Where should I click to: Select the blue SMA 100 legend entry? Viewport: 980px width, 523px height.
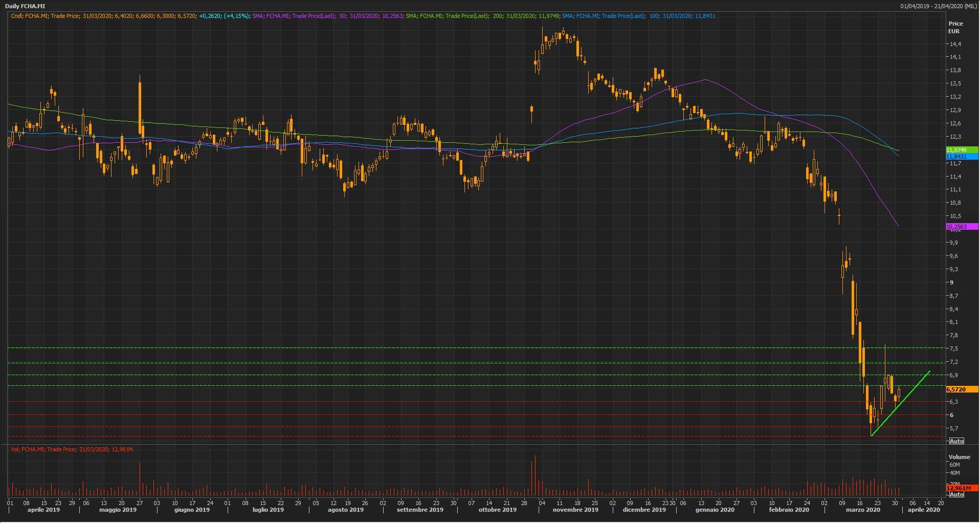638,16
